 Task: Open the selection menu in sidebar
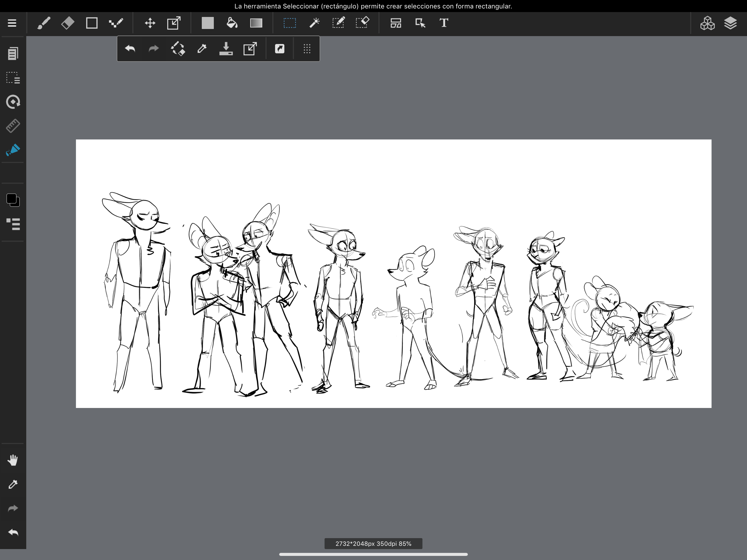point(13,78)
